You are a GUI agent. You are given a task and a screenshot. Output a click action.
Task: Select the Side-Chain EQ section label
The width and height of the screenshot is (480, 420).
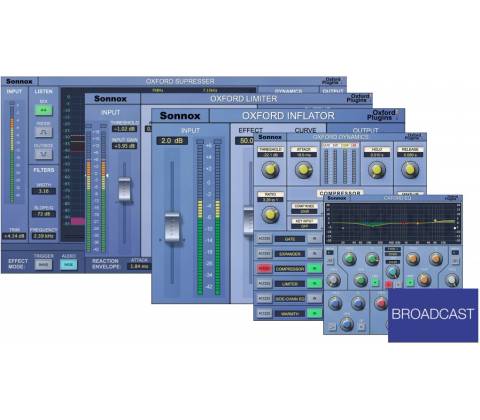(290, 299)
